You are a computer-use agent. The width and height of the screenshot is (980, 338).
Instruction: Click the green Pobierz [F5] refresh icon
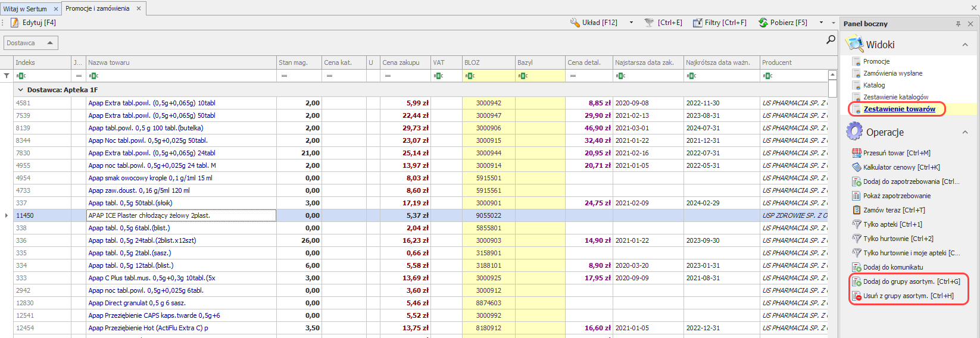[763, 23]
